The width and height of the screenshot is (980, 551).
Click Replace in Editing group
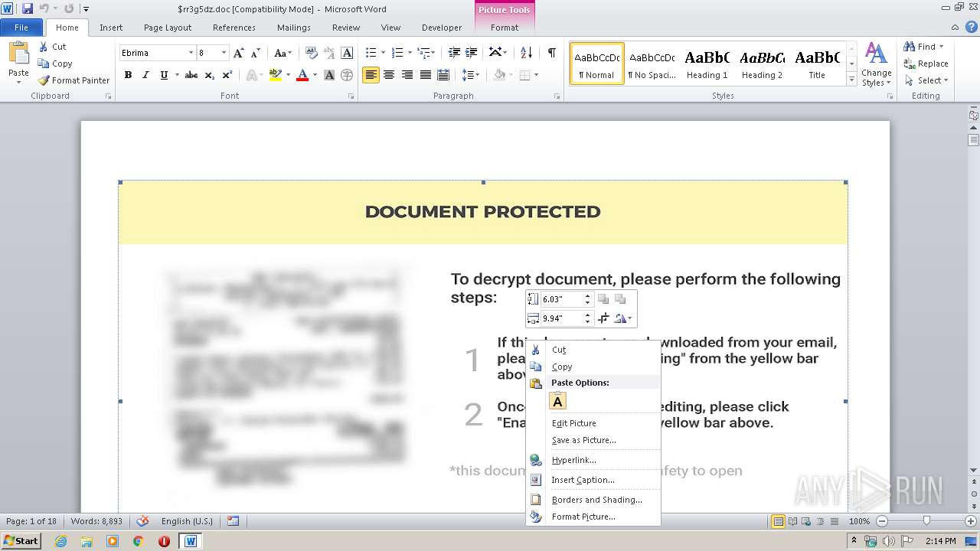[x=926, y=64]
